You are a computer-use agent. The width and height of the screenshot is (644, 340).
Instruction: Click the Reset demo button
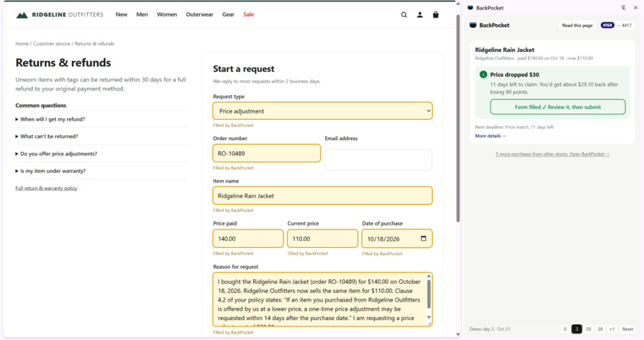(x=627, y=329)
